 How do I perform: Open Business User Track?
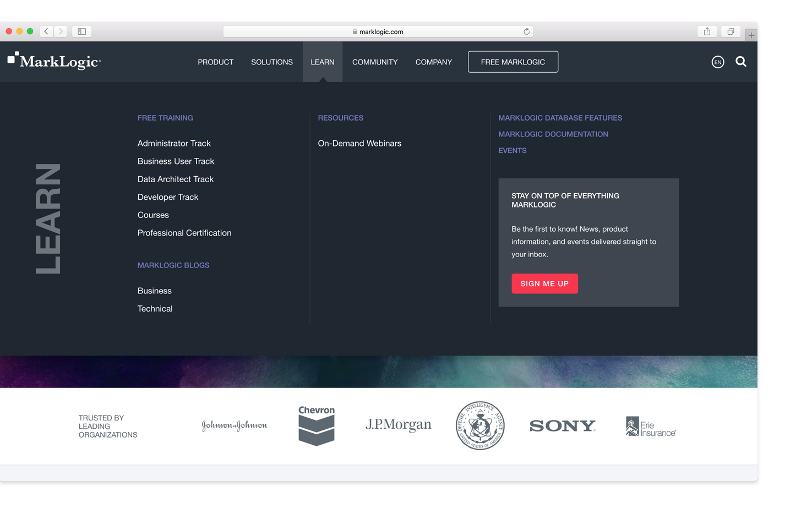[x=176, y=161]
